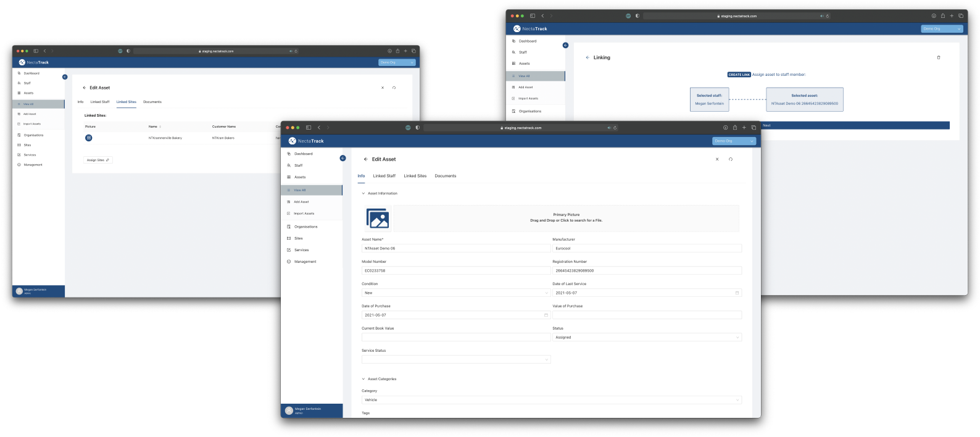Click the Assign Sites button
Image resolution: width=980 pixels, height=437 pixels.
(x=98, y=160)
